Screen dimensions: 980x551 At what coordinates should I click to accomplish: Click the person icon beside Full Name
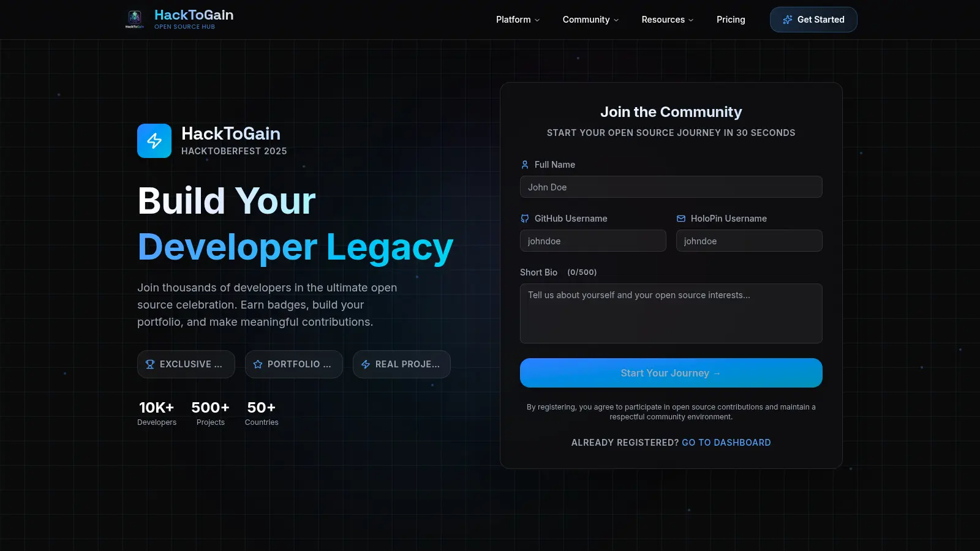(x=525, y=165)
